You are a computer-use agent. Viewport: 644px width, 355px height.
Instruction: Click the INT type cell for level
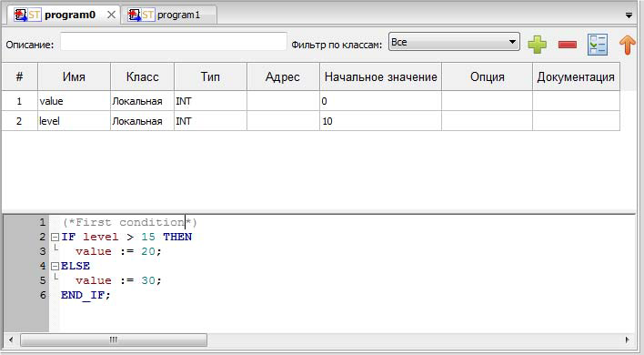[210, 121]
